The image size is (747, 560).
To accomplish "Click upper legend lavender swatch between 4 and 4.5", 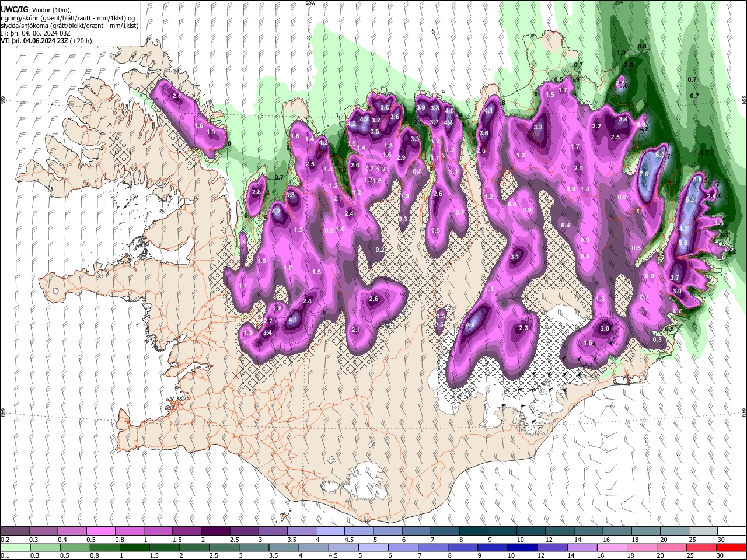I will [330, 531].
